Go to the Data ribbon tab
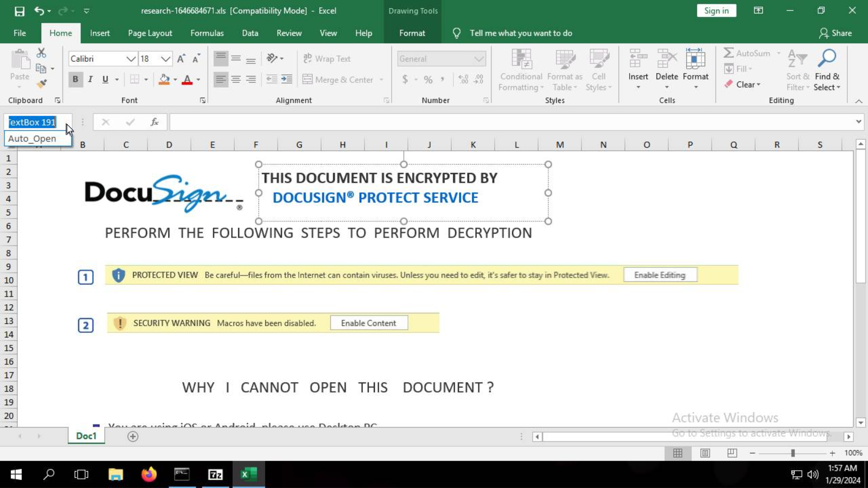The image size is (868, 488). click(x=250, y=33)
